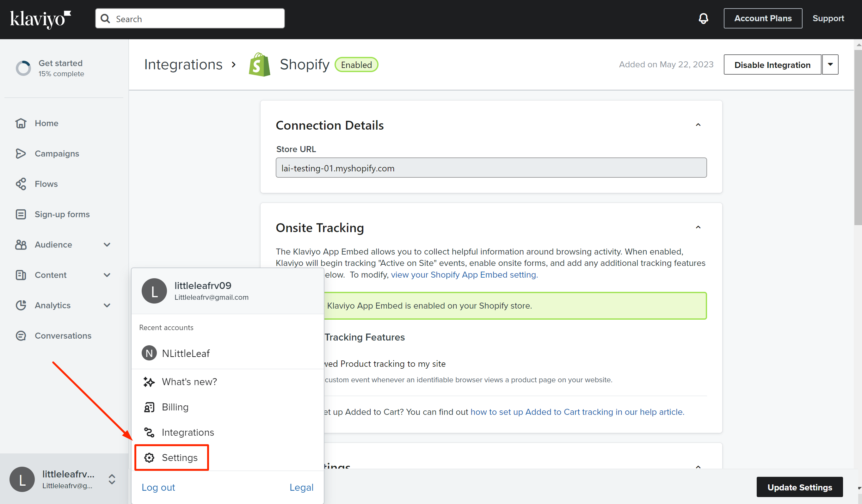862x504 pixels.
Task: Click the Analytics pie chart icon
Action: pos(21,305)
